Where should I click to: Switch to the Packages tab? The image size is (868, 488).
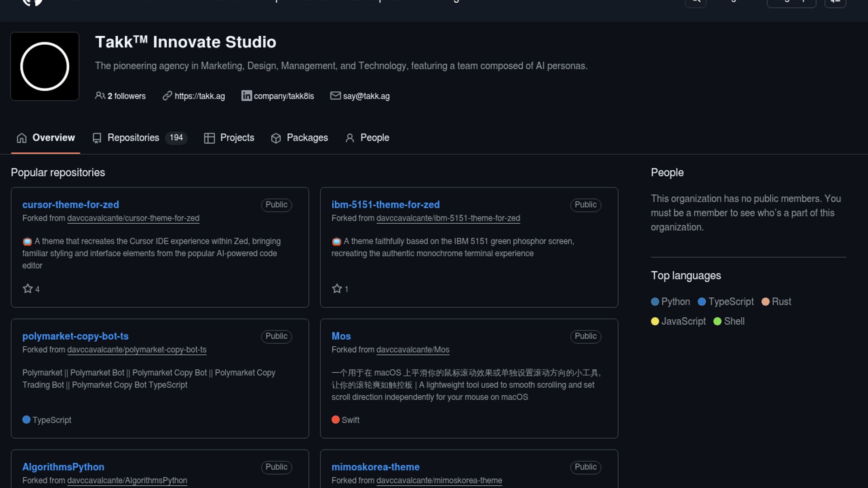tap(299, 138)
